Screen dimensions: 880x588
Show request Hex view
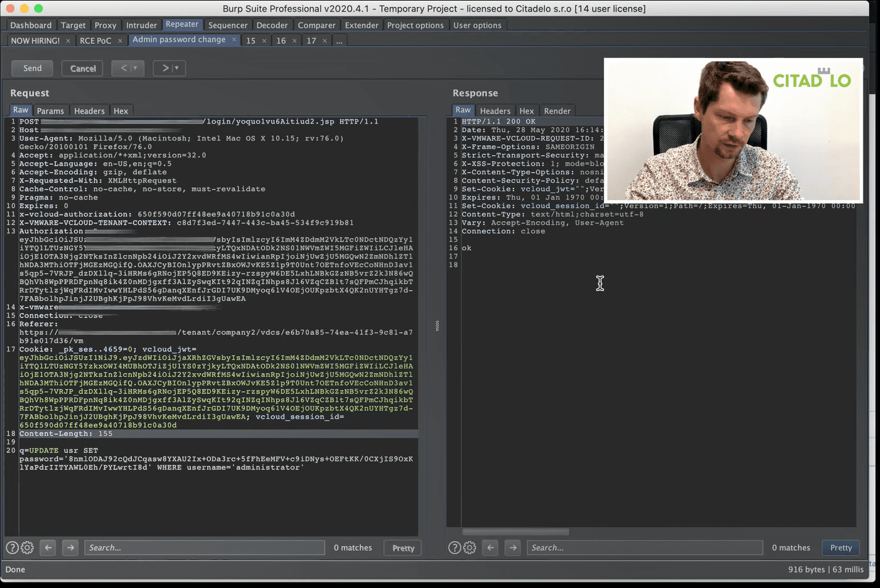(121, 111)
